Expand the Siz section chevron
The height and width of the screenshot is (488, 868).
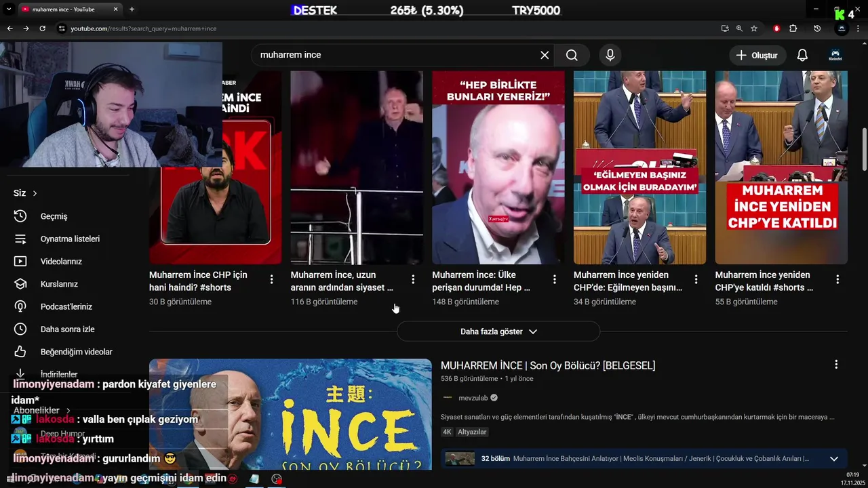pos(35,193)
